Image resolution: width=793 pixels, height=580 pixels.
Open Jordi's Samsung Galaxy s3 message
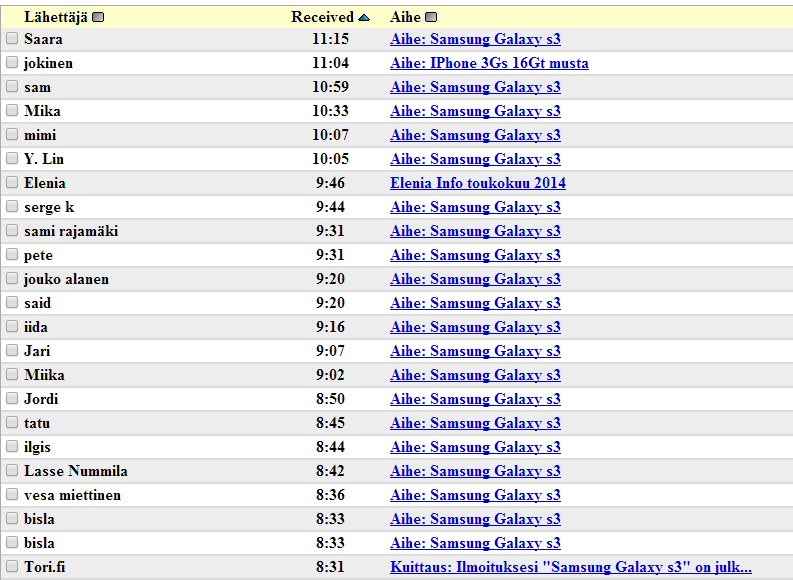pyautogui.click(x=475, y=399)
